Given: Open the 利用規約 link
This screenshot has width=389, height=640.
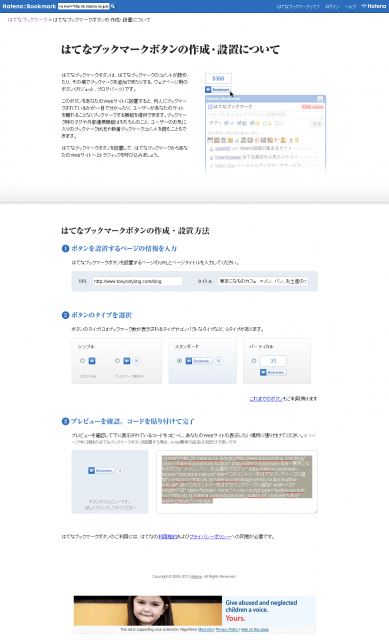Looking at the screenshot, I should (x=167, y=536).
